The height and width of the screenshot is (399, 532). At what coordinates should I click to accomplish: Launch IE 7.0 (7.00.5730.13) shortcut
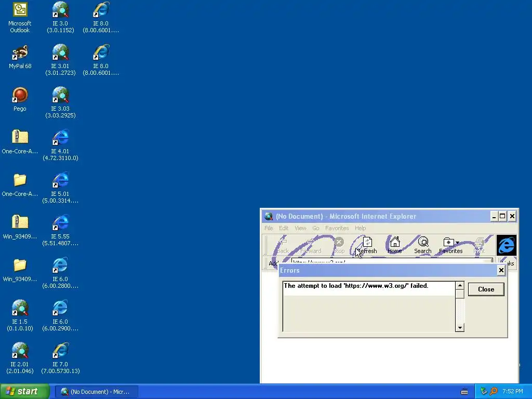(x=60, y=358)
